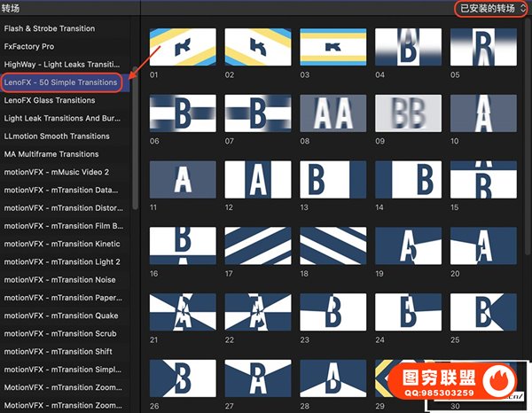Viewport: 532px width, 413px height.
Task: Open motionVFX - mMusic Video 2 category
Action: (57, 172)
